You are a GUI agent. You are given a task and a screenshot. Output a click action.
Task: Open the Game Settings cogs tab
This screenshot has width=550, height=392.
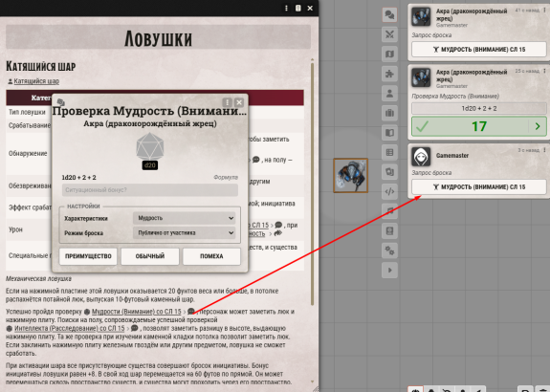389,250
